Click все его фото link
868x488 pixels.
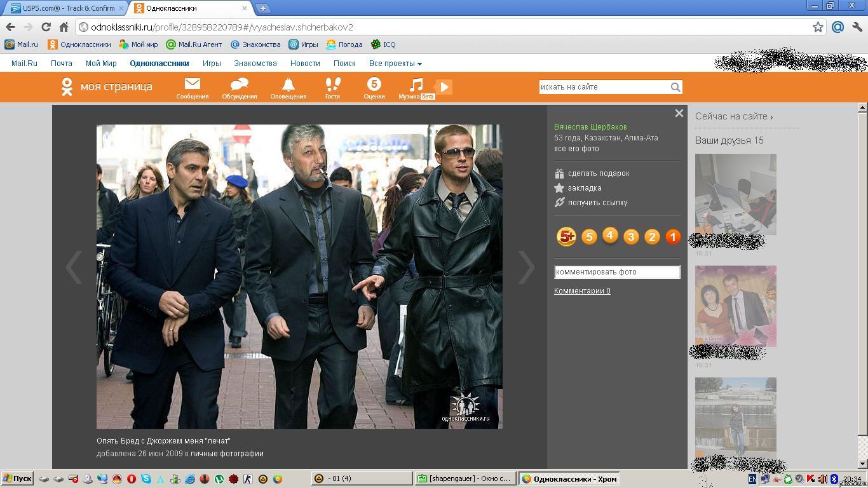[x=576, y=149]
